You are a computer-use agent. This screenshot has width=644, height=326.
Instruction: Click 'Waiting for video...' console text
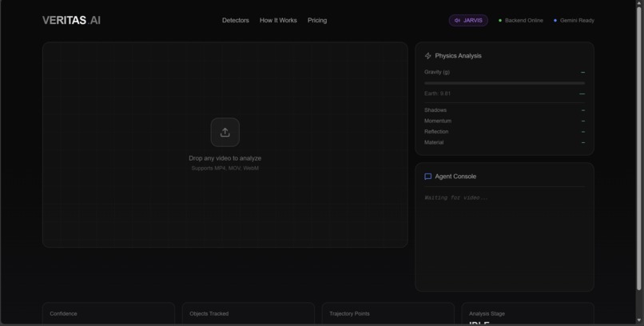coord(456,198)
